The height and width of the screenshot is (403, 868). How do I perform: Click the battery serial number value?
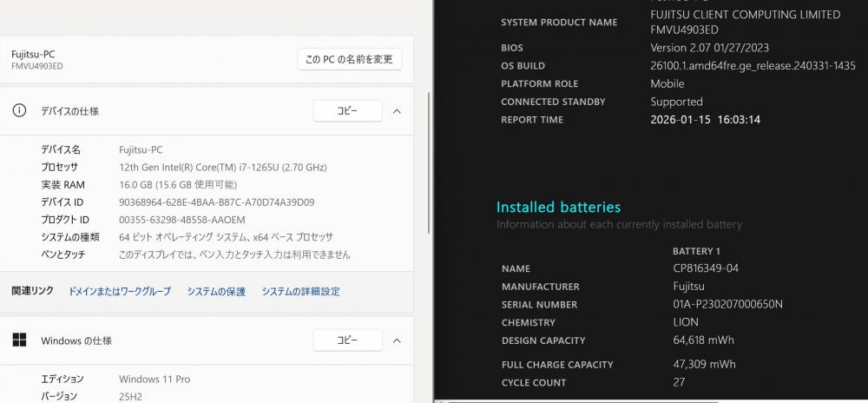(x=716, y=305)
